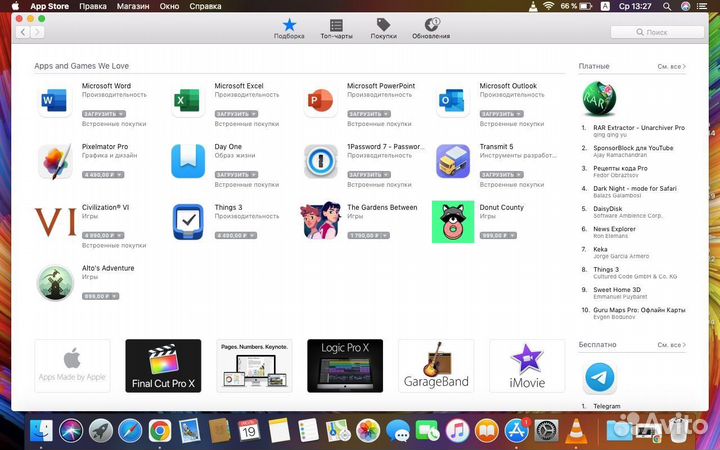Image resolution: width=720 pixels, height=450 pixels.
Task: Launch Finder from the Dock
Action: pyautogui.click(x=41, y=432)
